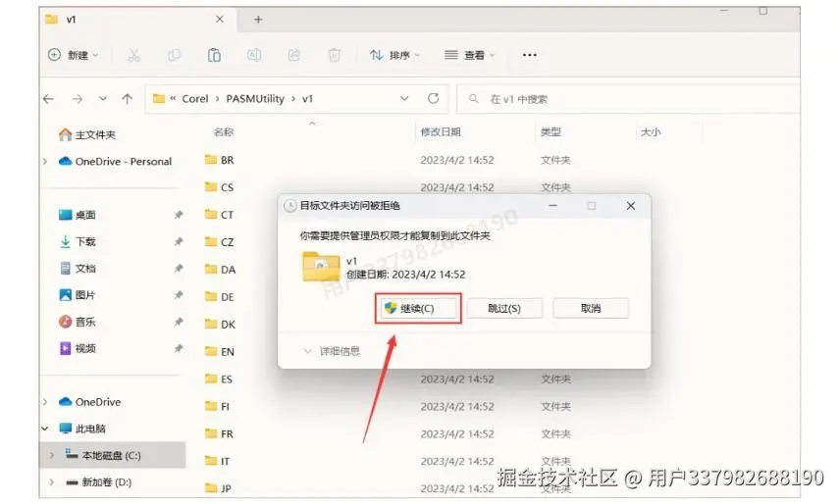Sort by the 类型 column header

click(x=551, y=132)
